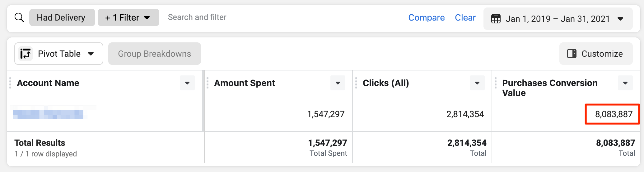Viewport: 644px width, 172px height.
Task: Click the Account Name column drag handle
Action: (10, 83)
